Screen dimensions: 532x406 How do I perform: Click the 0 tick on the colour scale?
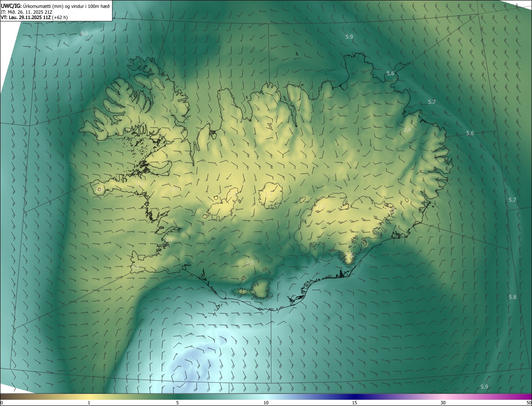point(2,403)
